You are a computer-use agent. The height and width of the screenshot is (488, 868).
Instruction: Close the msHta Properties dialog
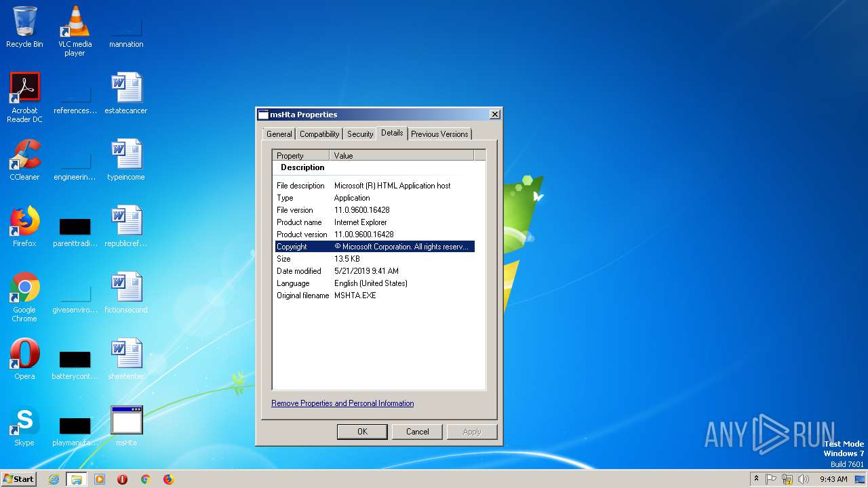coord(495,115)
